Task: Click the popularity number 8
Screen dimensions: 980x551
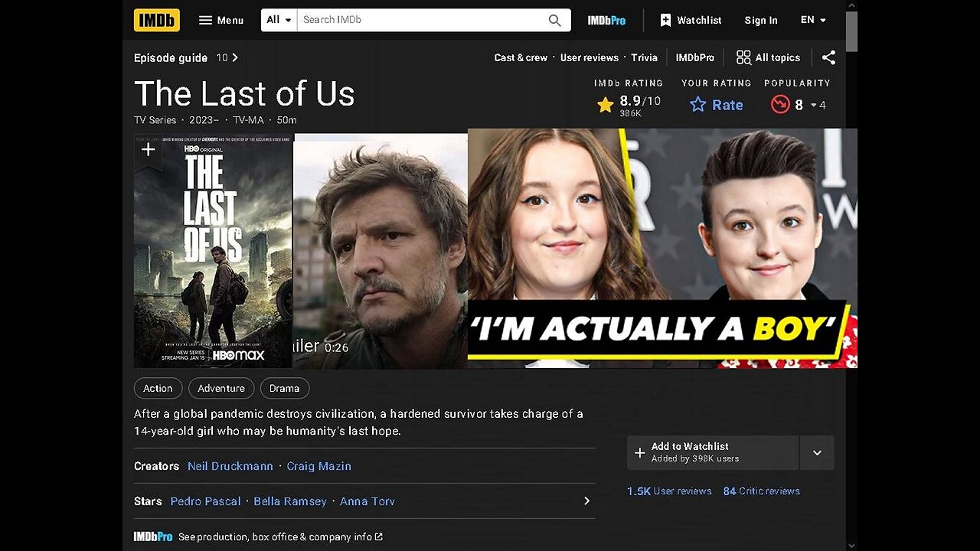Action: coord(799,105)
